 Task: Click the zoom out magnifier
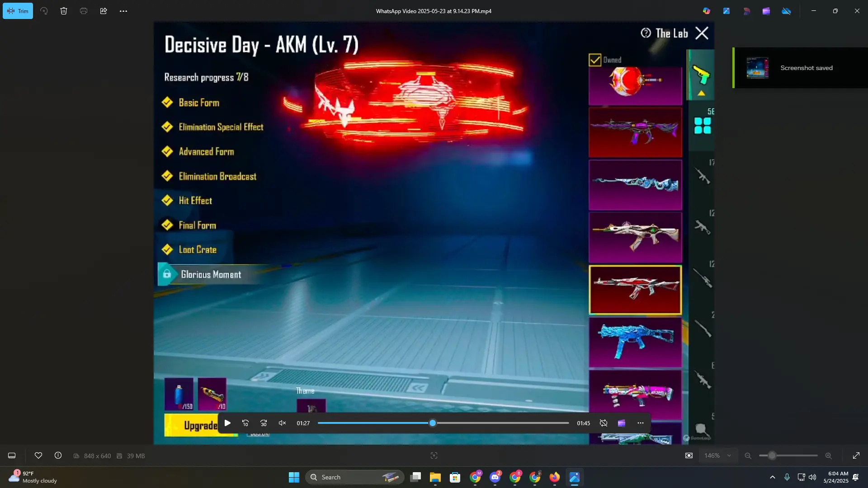click(x=748, y=455)
